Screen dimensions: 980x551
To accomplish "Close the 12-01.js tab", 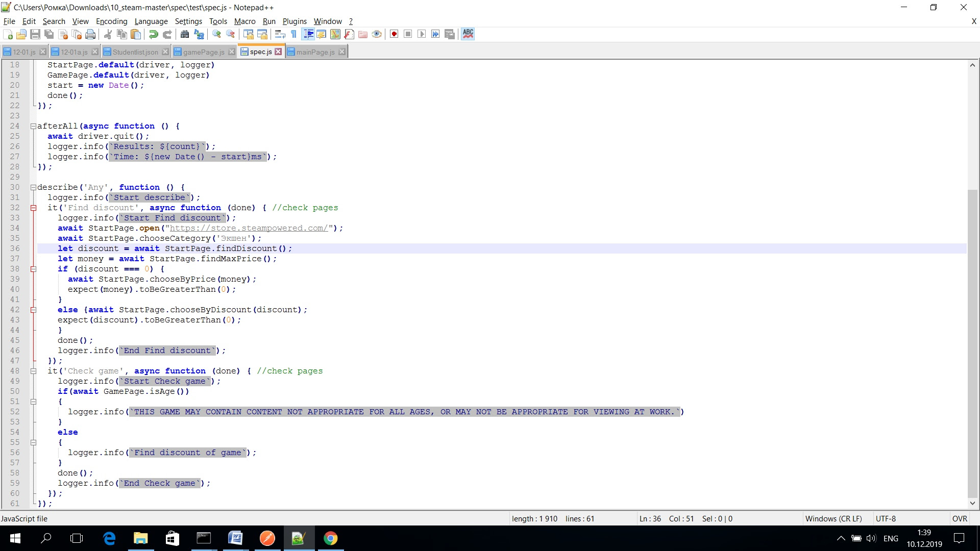I will 43,52.
